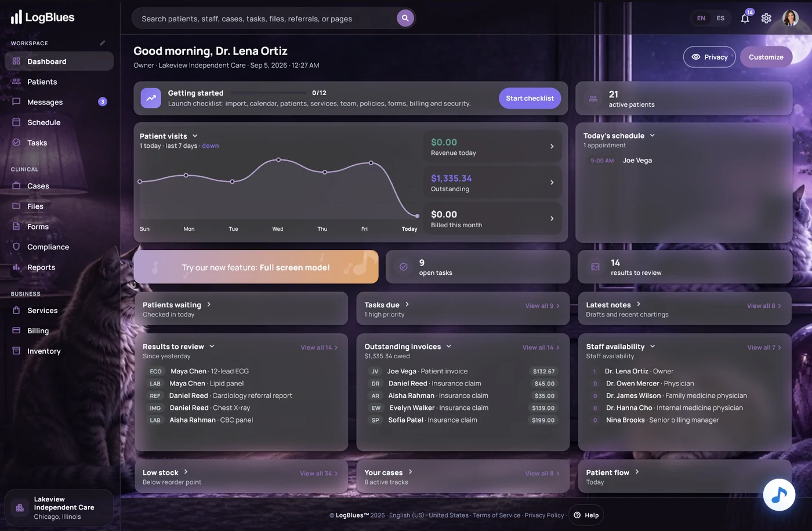Expand the Outstanding invoices dropdown
This screenshot has width=812, height=531.
(x=448, y=346)
